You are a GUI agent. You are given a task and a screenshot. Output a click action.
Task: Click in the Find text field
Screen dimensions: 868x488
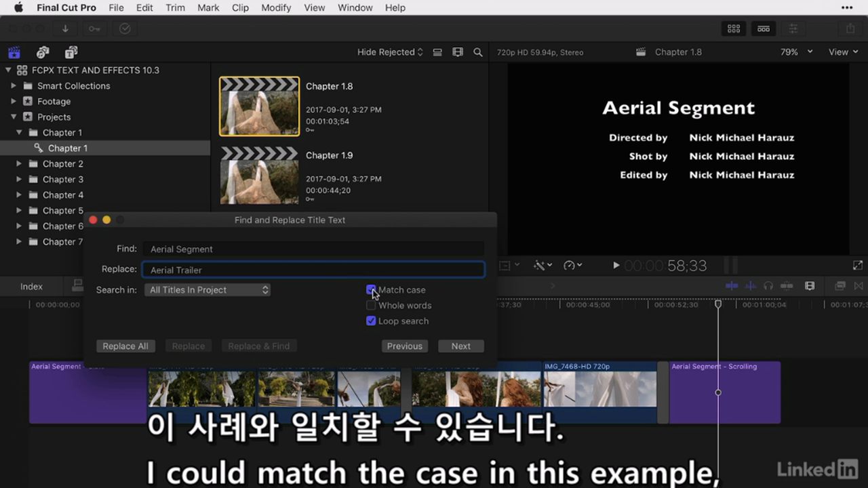[313, 249]
